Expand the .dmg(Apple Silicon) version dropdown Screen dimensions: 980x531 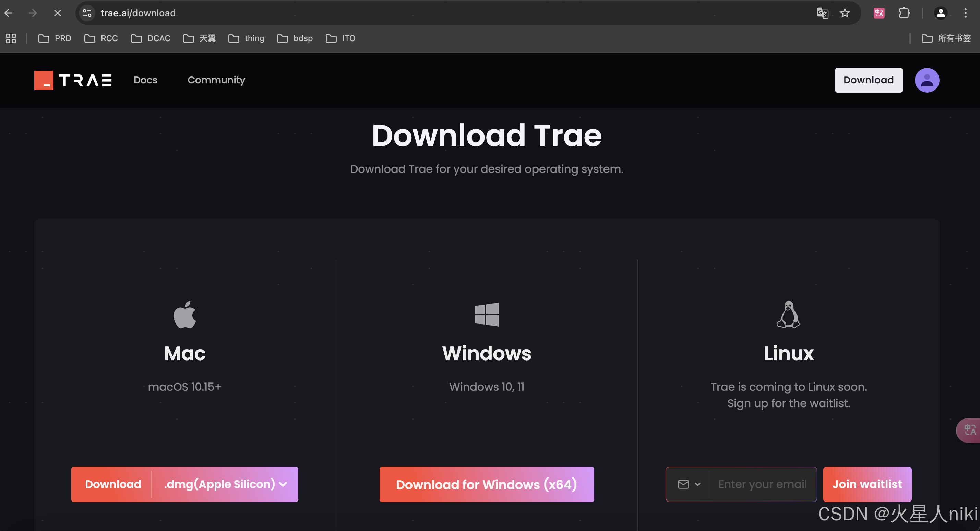pyautogui.click(x=283, y=484)
